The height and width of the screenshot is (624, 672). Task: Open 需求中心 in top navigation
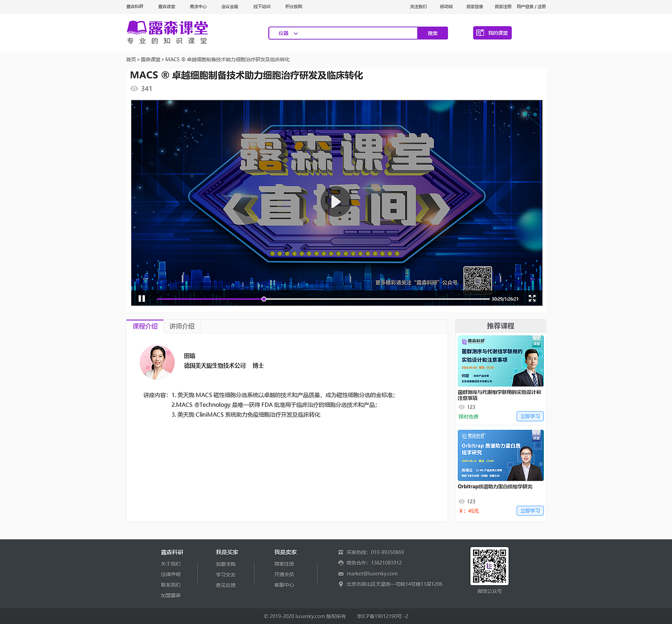198,7
